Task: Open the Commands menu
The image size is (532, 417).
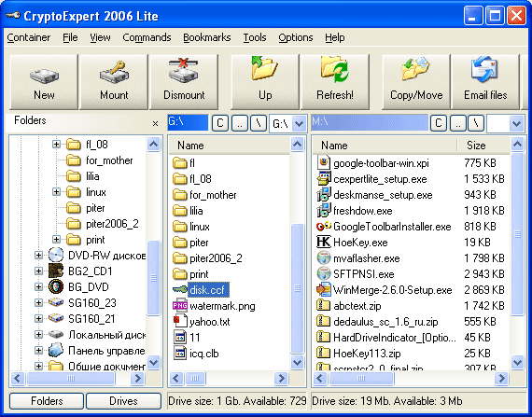Action: pyautogui.click(x=147, y=37)
